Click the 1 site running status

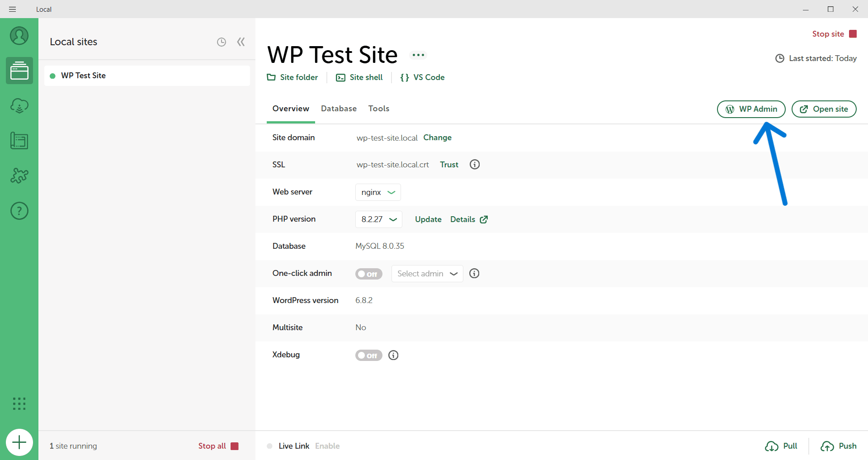tap(73, 446)
